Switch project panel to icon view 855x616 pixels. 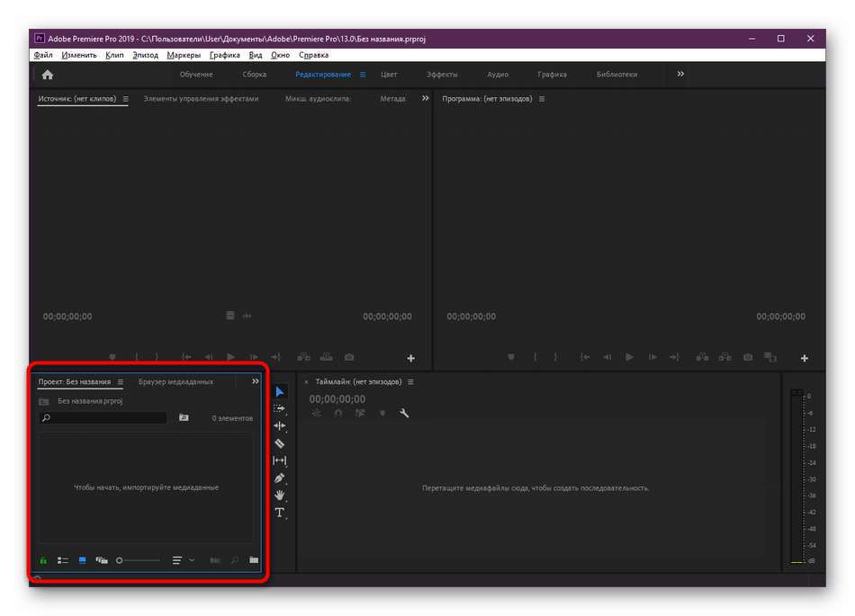coord(83,560)
